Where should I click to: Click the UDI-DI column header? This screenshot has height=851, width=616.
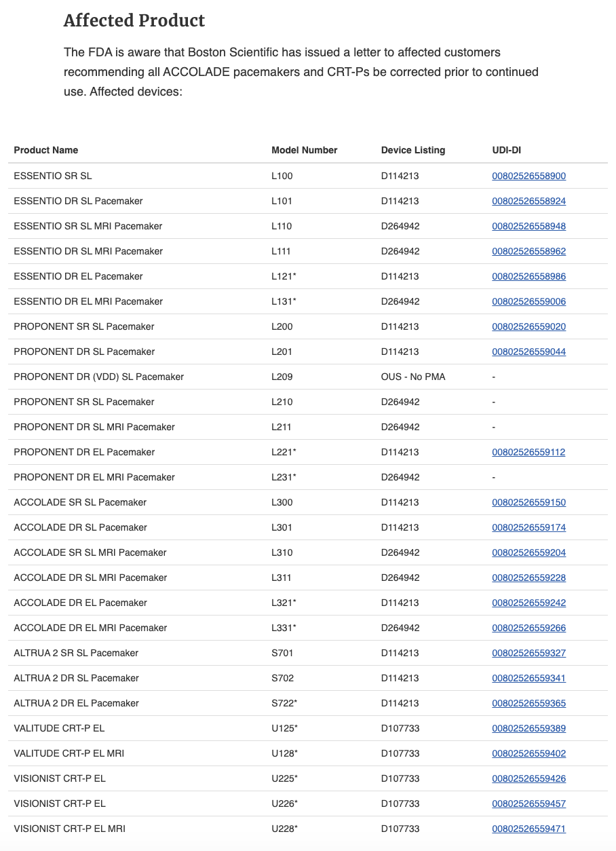pos(507,150)
